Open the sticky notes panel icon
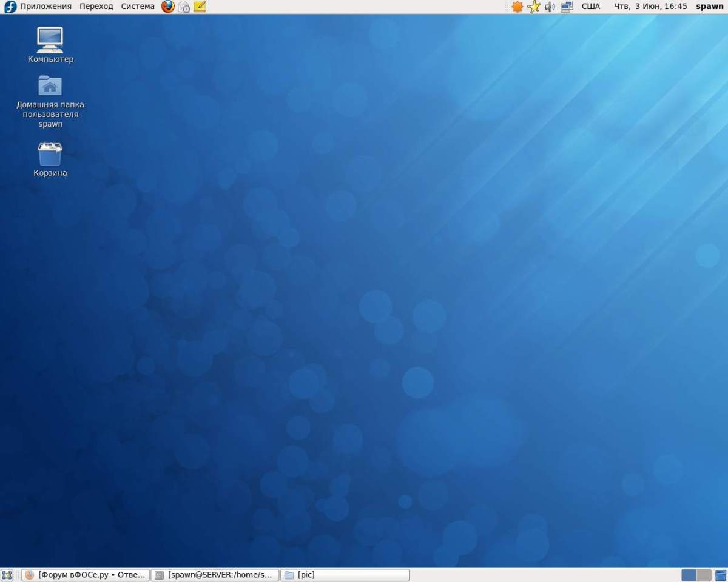728x582 pixels. click(200, 7)
